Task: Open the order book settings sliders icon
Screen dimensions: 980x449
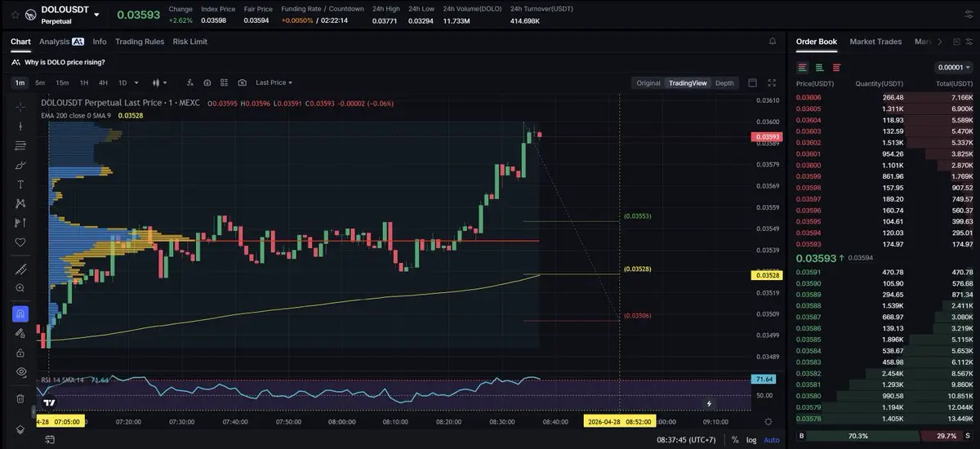Action: (970, 41)
